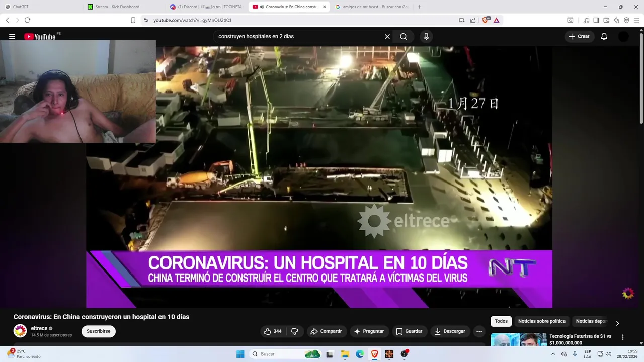This screenshot has width=644, height=362.
Task: Open Brave from the taskbar
Action: (x=375, y=354)
